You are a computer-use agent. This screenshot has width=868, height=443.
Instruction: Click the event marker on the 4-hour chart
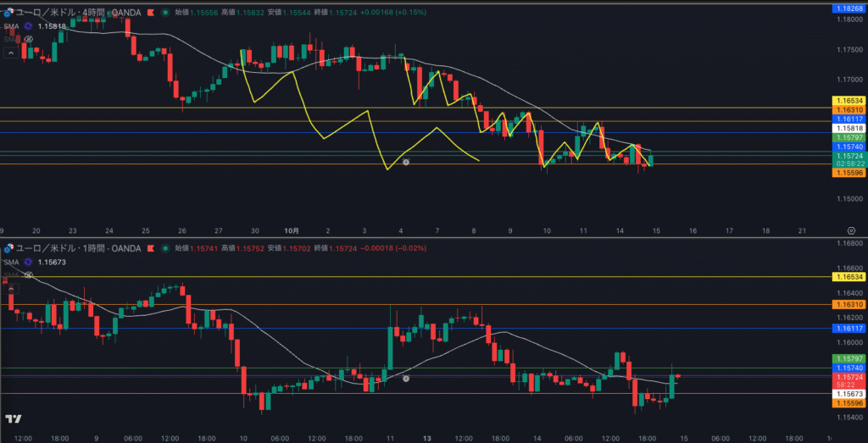coord(406,162)
